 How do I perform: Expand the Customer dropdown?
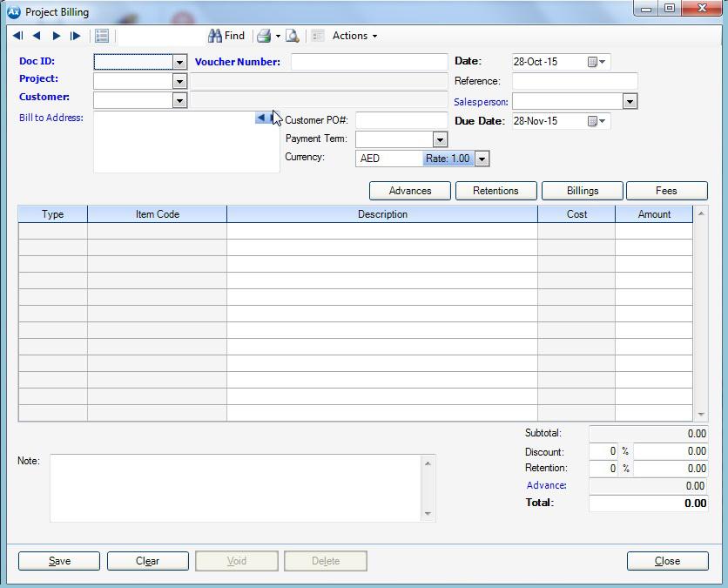[x=179, y=100]
